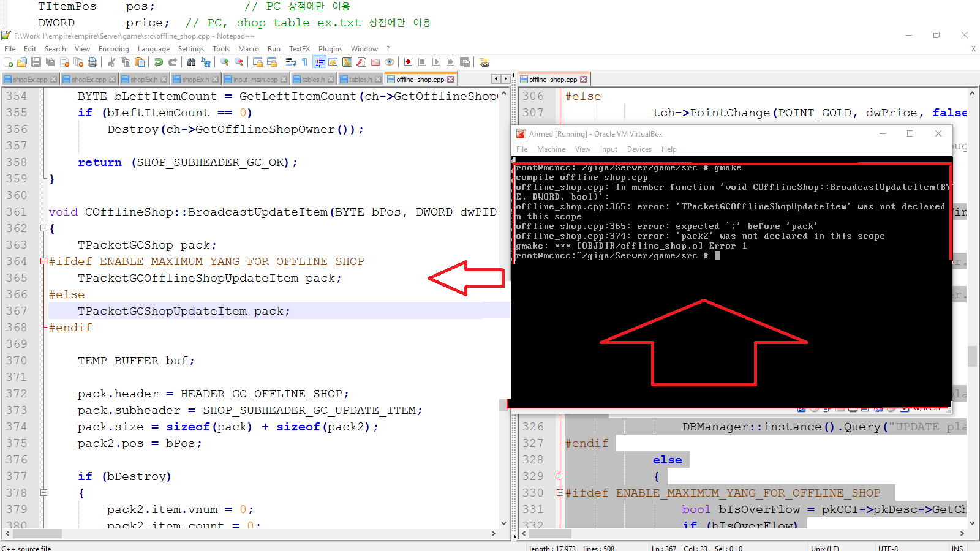Switch to the input_main.cpp tab
This screenshot has height=551, width=980.
(255, 80)
